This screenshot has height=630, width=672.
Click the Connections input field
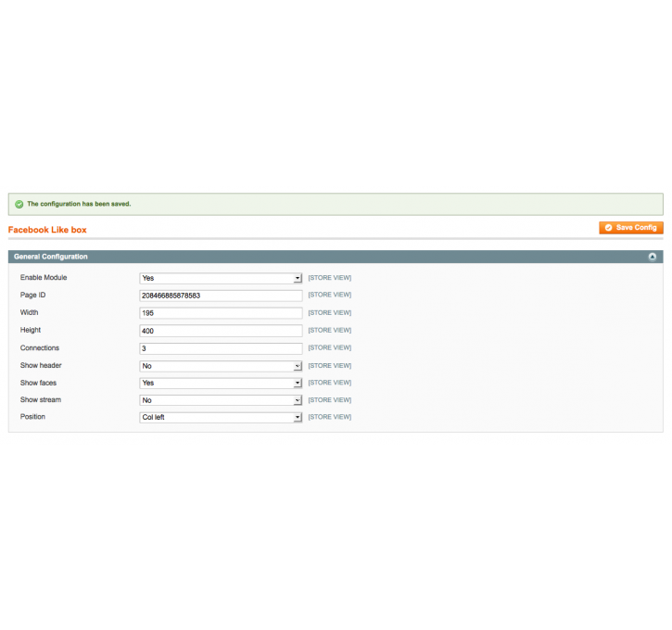coord(221,348)
